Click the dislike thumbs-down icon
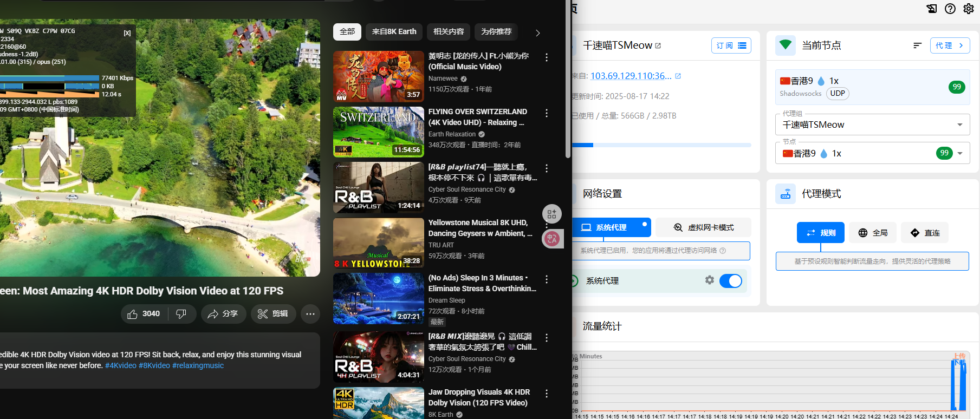Image resolution: width=980 pixels, height=419 pixels. 181,314
